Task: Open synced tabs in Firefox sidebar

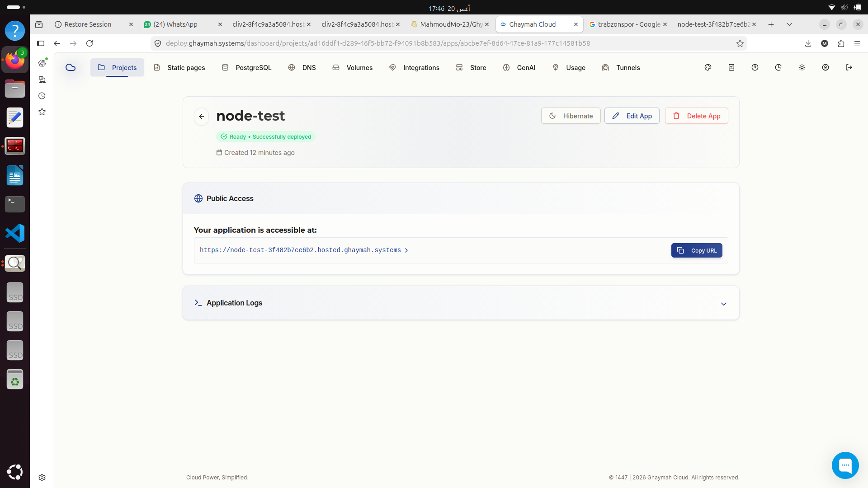Action: point(42,80)
